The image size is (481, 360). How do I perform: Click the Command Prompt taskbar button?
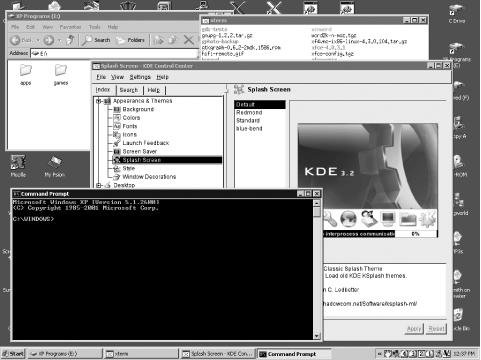294,354
